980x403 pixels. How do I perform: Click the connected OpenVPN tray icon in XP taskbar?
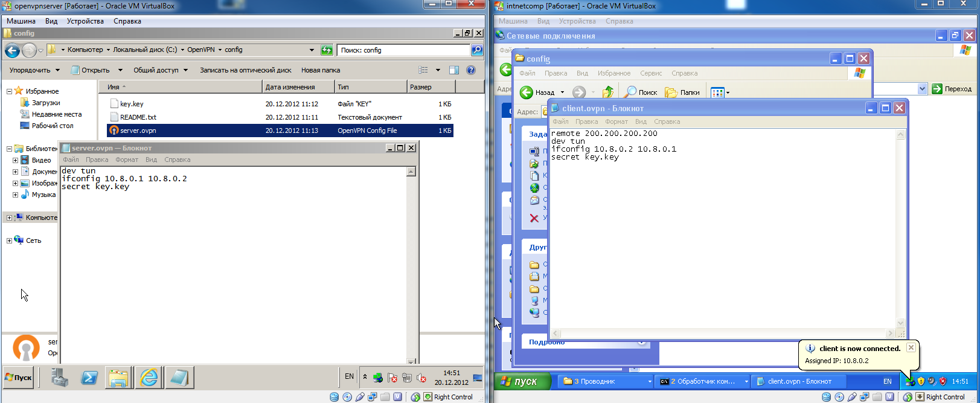pos(910,381)
